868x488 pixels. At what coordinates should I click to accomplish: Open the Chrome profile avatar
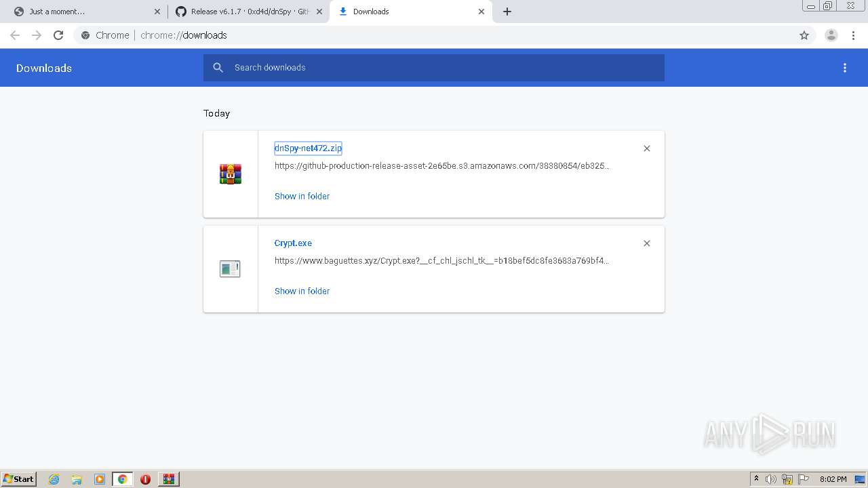[831, 35]
